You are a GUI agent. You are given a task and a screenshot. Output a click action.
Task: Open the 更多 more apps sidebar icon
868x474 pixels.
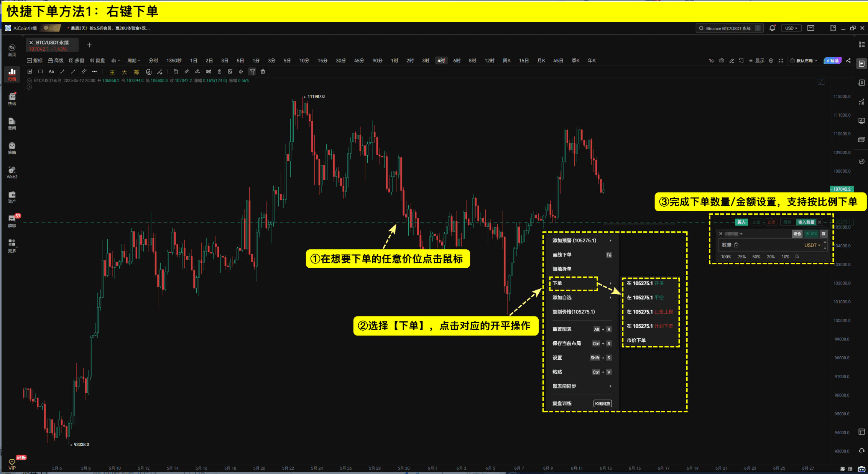pyautogui.click(x=12, y=246)
